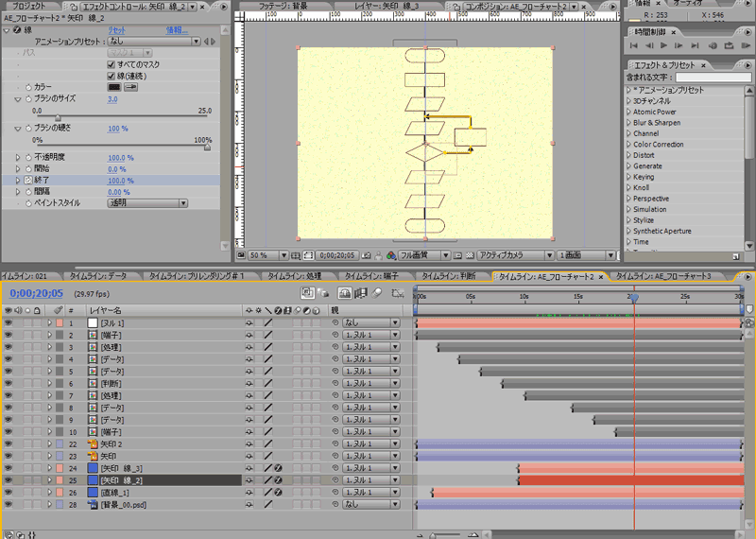
Task: Show channel via RGB icon in viewer
Action: (391, 255)
